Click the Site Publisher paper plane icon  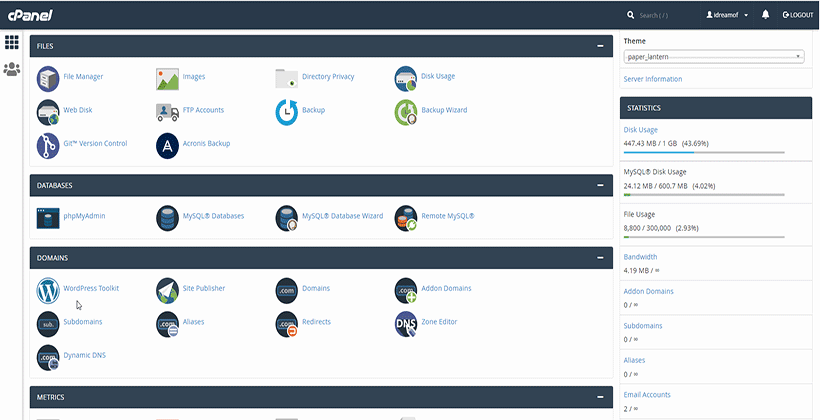coord(167,291)
